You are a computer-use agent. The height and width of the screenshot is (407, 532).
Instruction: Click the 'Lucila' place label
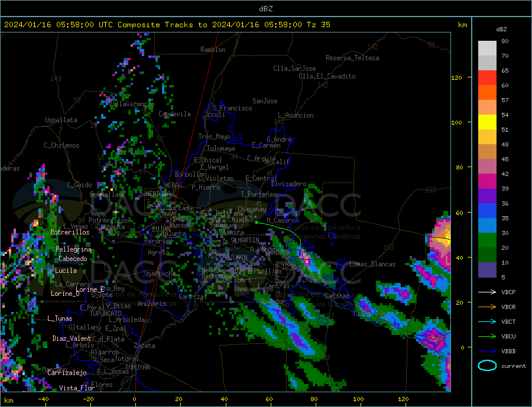pyautogui.click(x=66, y=271)
